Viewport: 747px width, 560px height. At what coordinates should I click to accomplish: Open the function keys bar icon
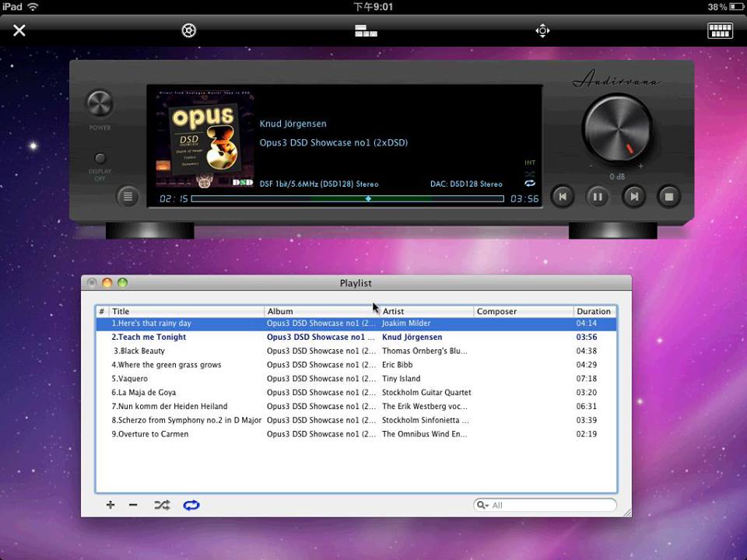[366, 30]
